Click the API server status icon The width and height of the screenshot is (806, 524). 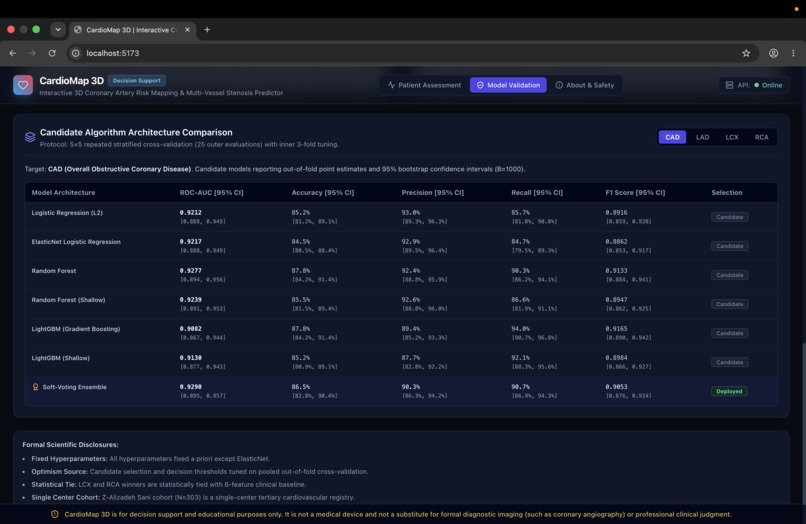point(729,85)
